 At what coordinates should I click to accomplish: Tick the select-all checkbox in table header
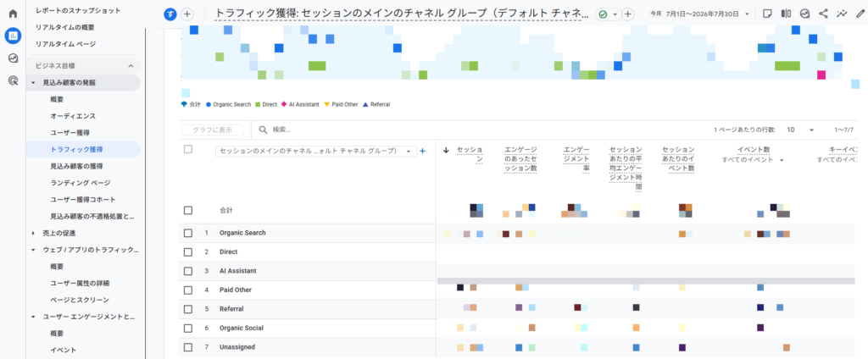point(188,149)
